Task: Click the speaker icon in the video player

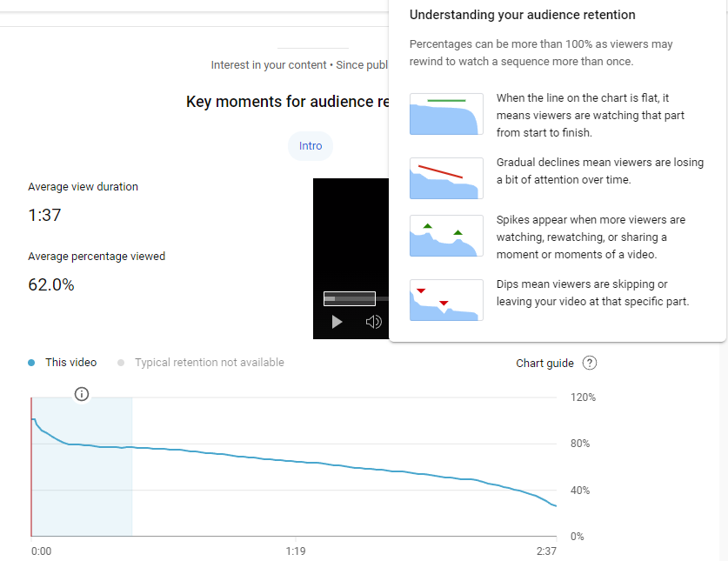Action: point(373,321)
